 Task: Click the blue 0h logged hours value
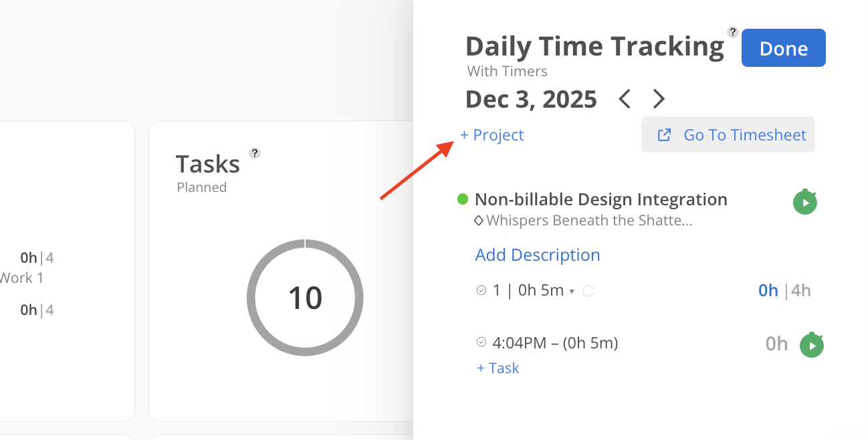tap(768, 290)
